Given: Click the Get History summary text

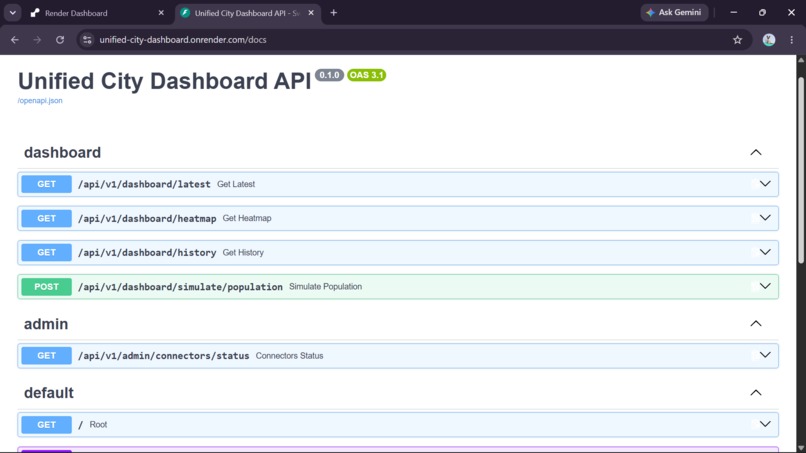Looking at the screenshot, I should [243, 252].
